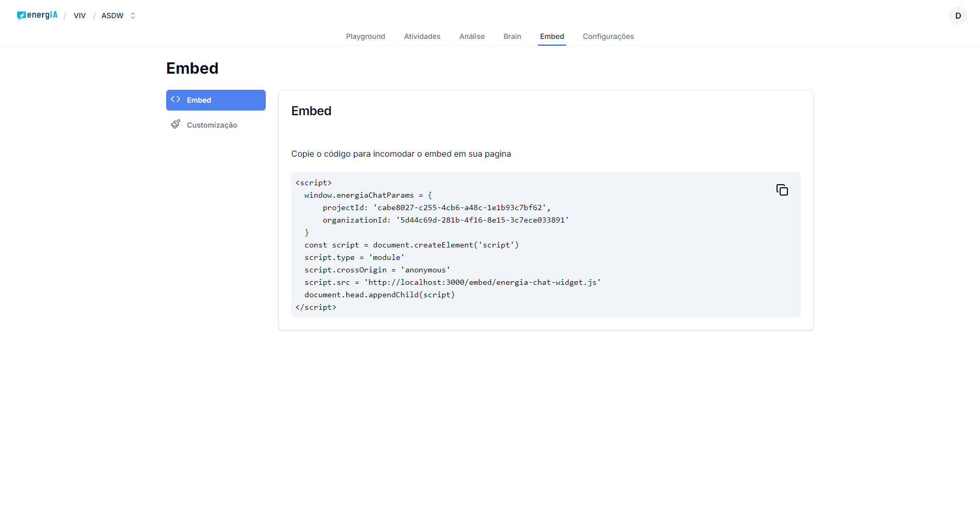Click the Embed tab in top navigation

pyautogui.click(x=552, y=36)
